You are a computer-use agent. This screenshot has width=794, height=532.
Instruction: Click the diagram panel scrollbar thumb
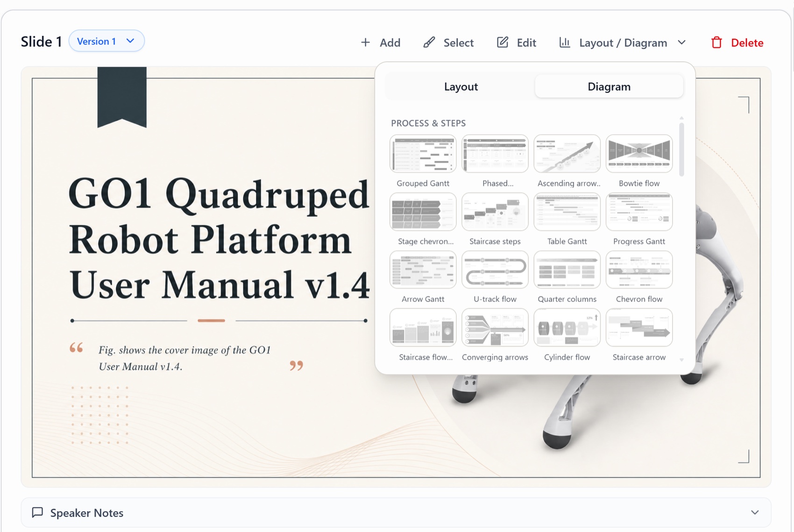(x=681, y=149)
